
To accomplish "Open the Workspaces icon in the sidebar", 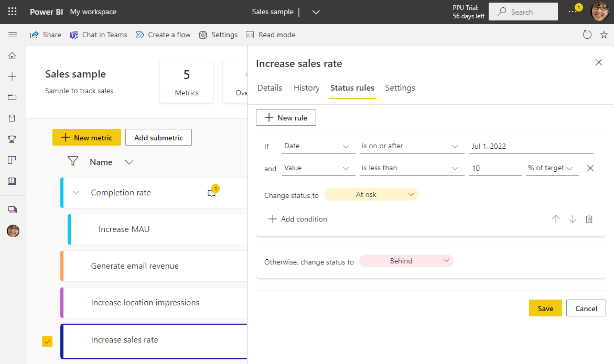I will point(13,209).
